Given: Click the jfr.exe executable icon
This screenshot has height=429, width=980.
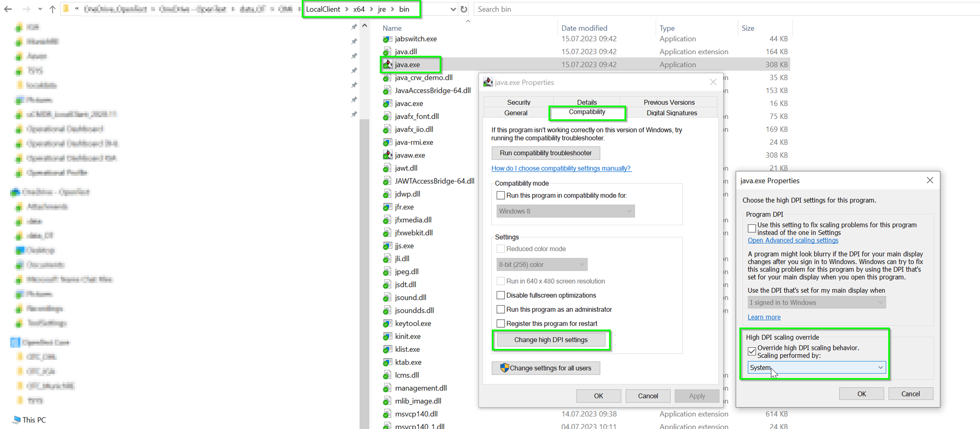Looking at the screenshot, I should tap(387, 207).
